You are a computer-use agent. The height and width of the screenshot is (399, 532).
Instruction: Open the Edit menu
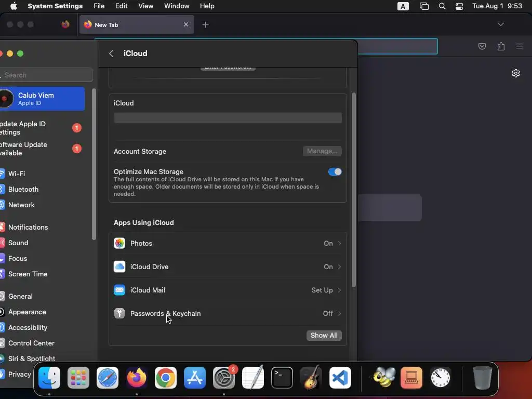(121, 6)
